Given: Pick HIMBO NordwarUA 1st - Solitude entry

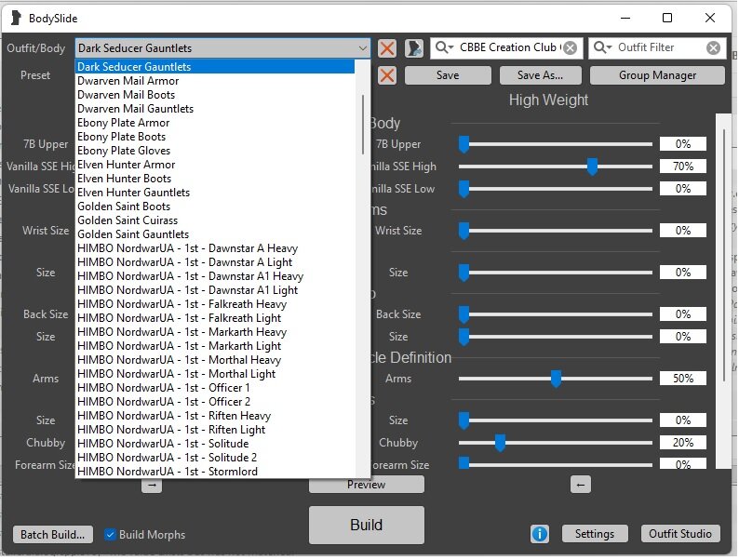Looking at the screenshot, I should click(x=215, y=444).
